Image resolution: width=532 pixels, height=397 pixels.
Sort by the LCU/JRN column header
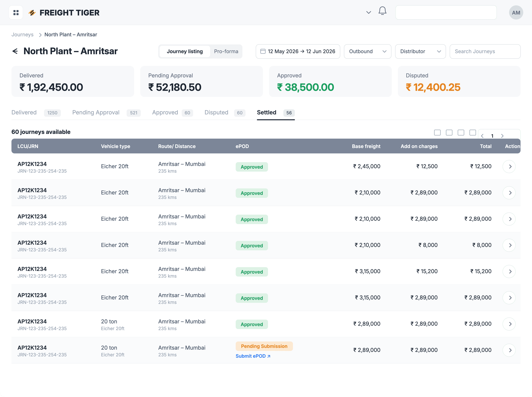pos(28,146)
